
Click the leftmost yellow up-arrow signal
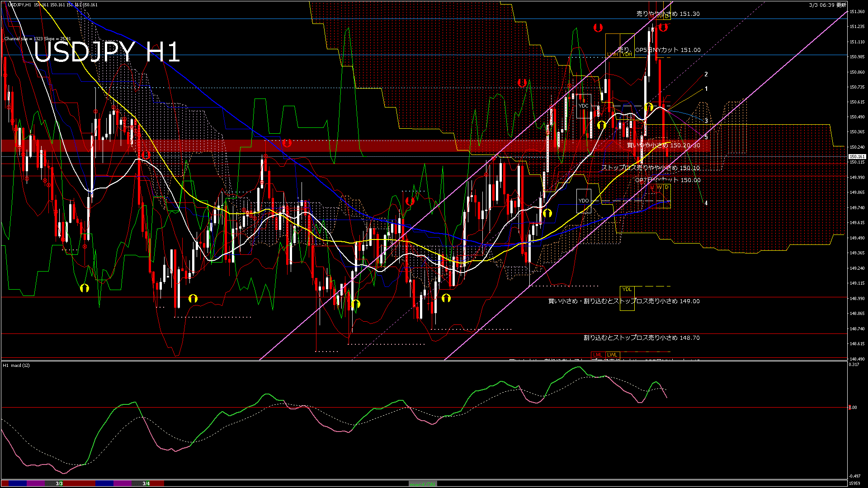85,288
